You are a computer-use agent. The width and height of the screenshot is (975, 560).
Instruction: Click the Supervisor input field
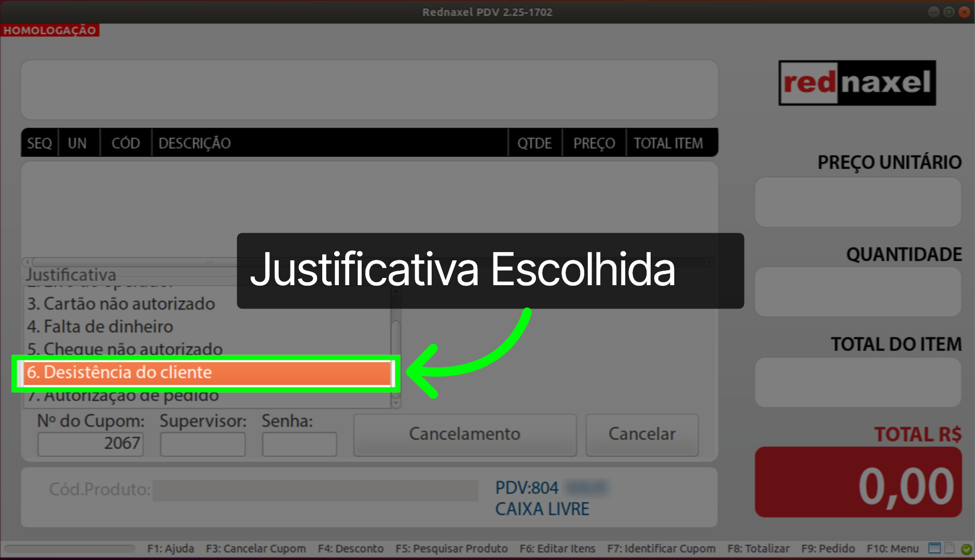point(202,443)
